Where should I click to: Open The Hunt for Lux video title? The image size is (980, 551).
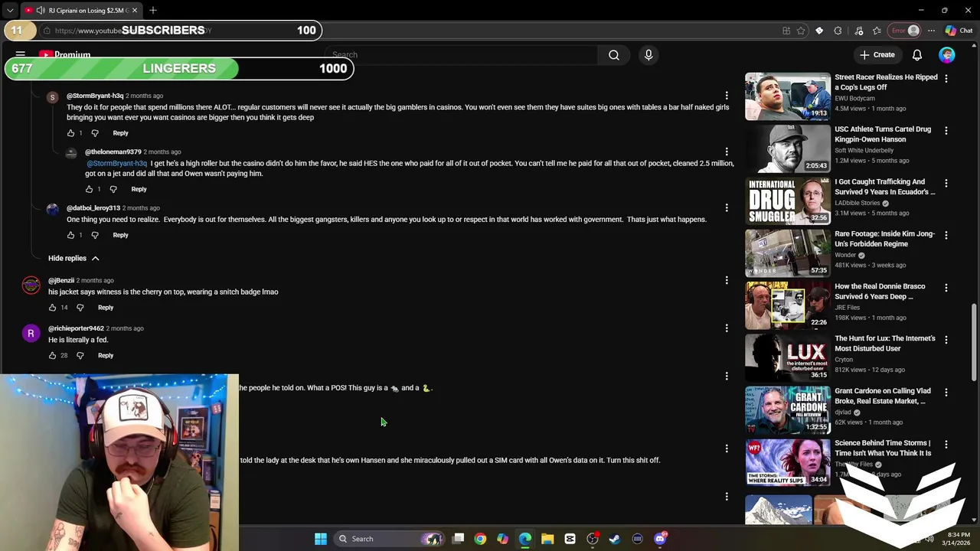coord(885,343)
